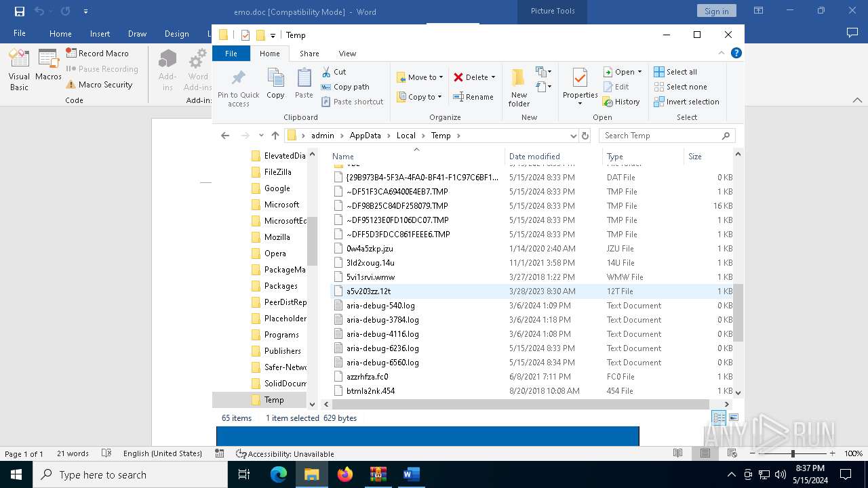Click Select all in Select group
The image size is (868, 488).
pos(675,72)
